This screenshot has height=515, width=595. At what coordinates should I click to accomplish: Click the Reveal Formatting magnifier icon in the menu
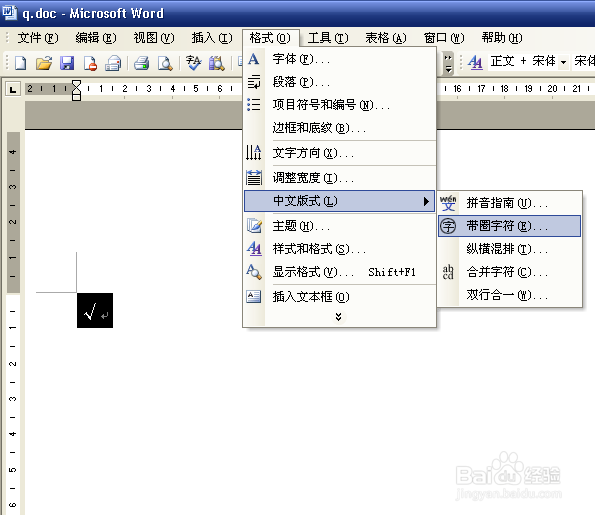pos(253,272)
